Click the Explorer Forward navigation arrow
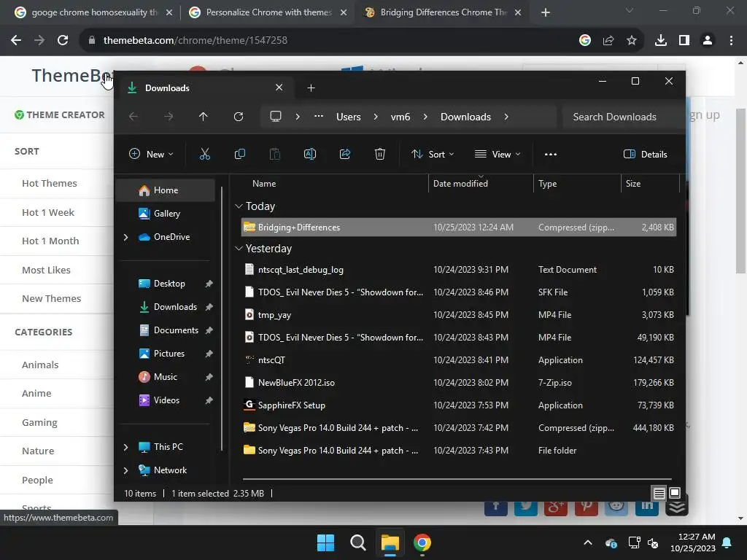Viewport: 747px width, 560px height. [169, 117]
